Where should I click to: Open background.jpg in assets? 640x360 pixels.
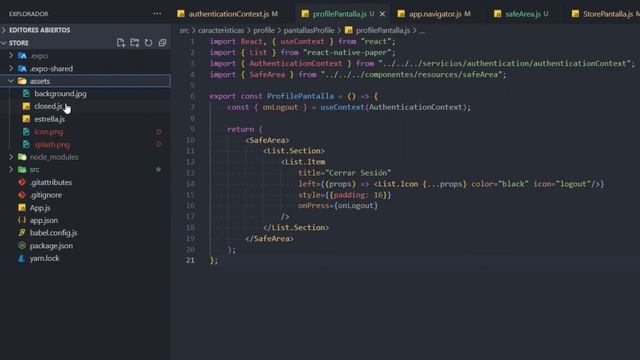tap(60, 94)
